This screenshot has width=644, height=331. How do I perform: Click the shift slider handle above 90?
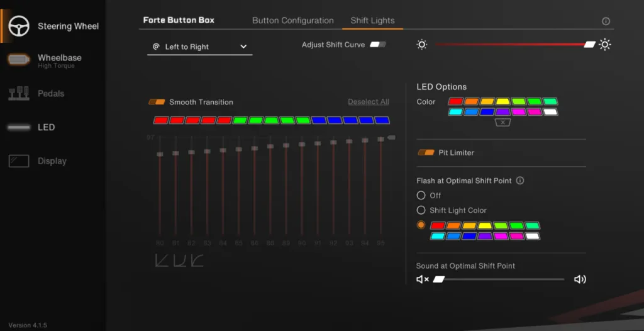pos(302,144)
